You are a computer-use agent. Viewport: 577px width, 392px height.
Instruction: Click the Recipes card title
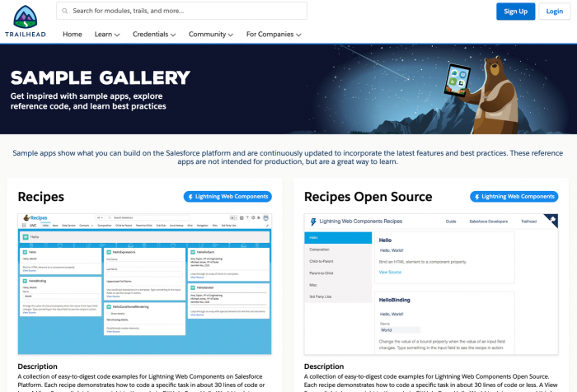coord(41,197)
